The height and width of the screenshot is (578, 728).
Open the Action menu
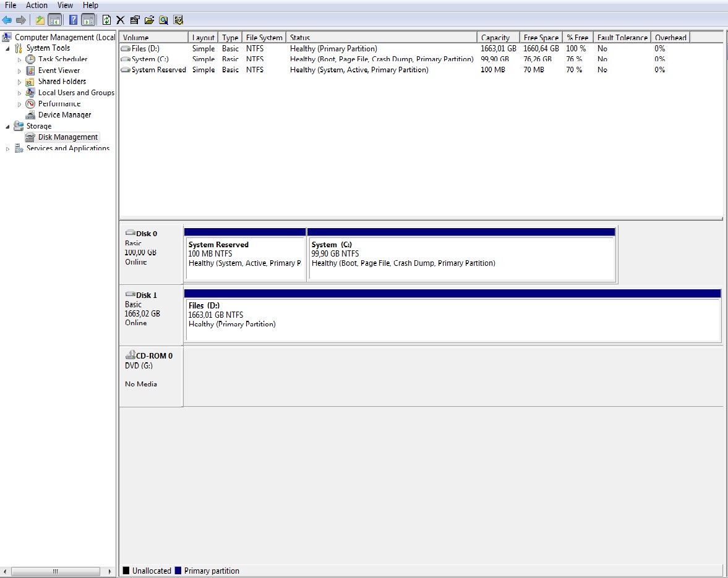click(x=36, y=5)
